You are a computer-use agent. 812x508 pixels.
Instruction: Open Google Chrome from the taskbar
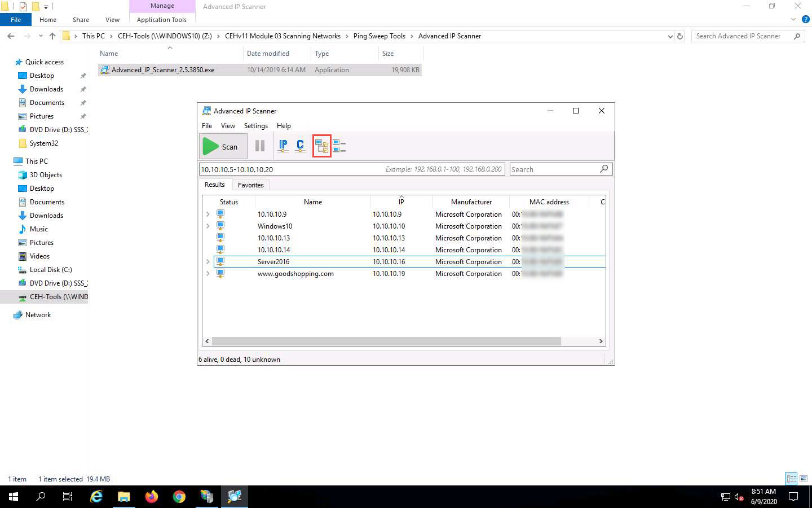pos(179,497)
